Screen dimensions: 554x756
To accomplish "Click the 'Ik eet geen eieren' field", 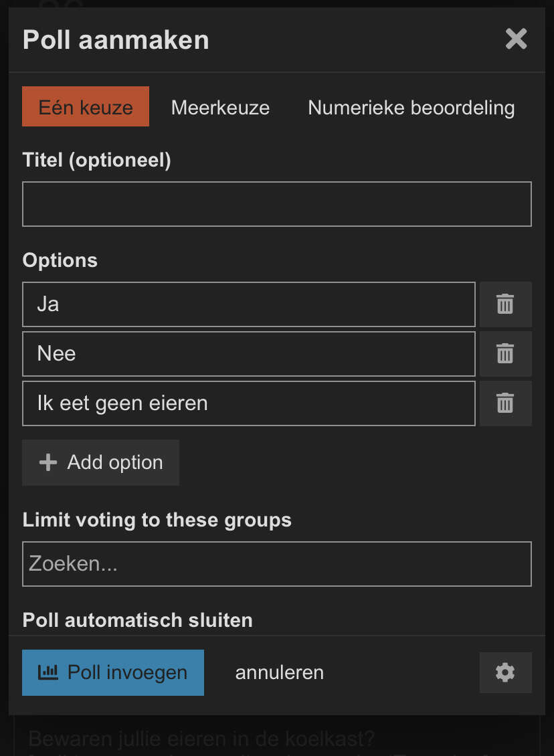I will [x=248, y=403].
